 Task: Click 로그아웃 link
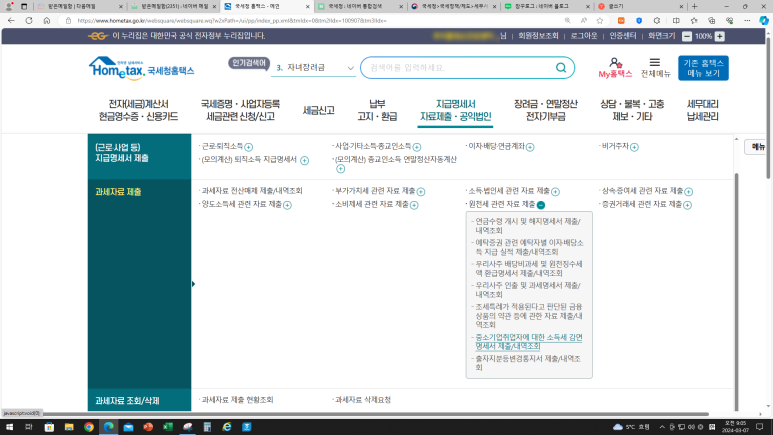pos(584,36)
